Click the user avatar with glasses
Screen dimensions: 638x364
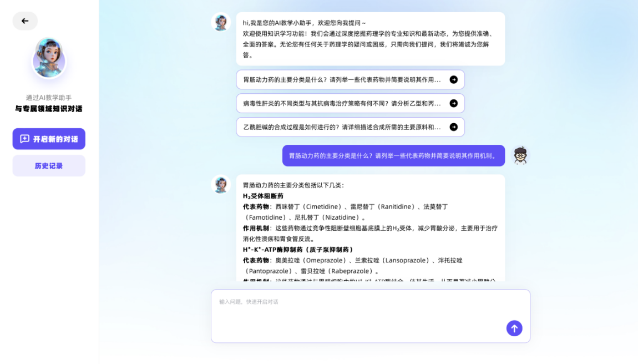point(520,155)
